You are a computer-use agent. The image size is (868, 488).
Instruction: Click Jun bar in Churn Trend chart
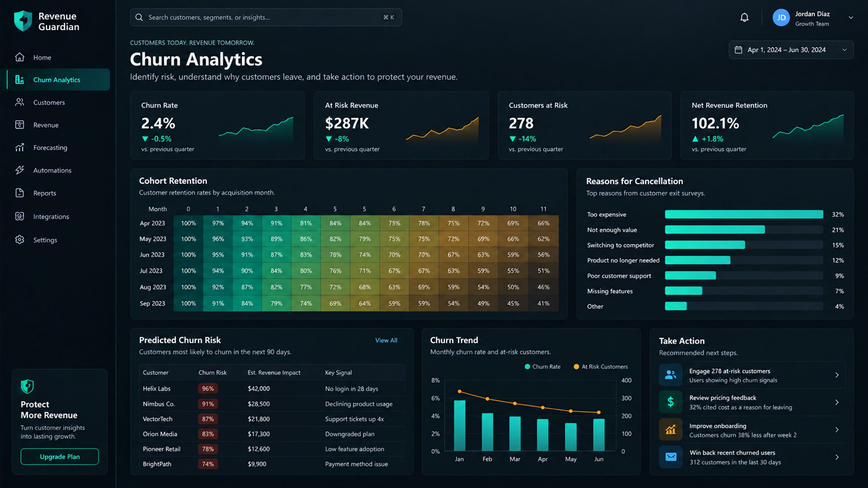tap(599, 435)
